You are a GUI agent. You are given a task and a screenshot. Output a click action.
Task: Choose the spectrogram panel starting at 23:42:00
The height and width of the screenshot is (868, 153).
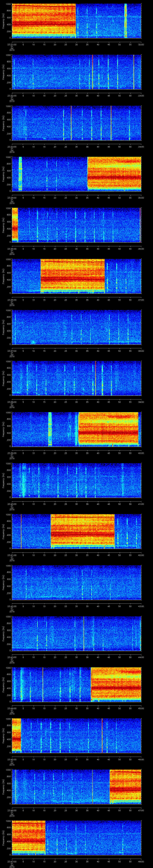(76, 582)
